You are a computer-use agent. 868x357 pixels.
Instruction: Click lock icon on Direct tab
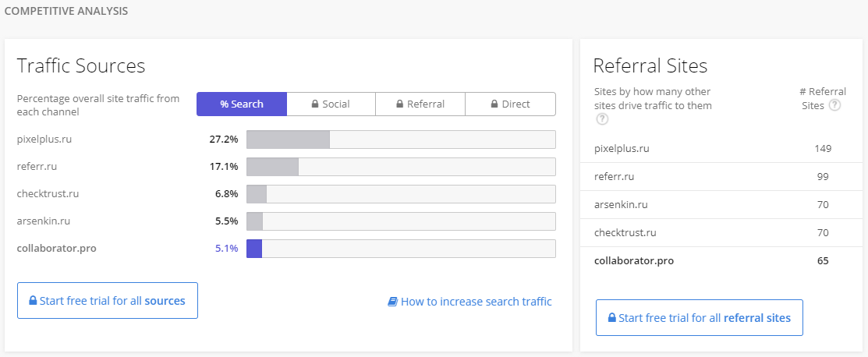click(x=494, y=104)
